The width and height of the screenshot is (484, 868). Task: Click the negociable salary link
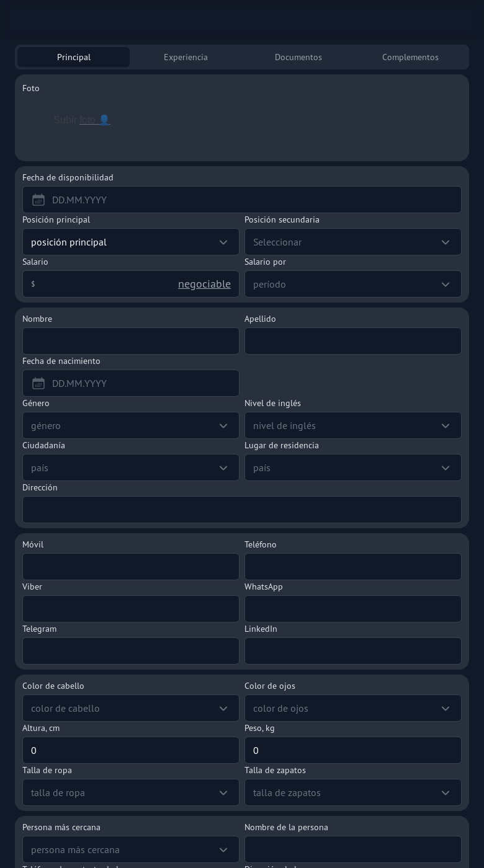pyautogui.click(x=204, y=284)
